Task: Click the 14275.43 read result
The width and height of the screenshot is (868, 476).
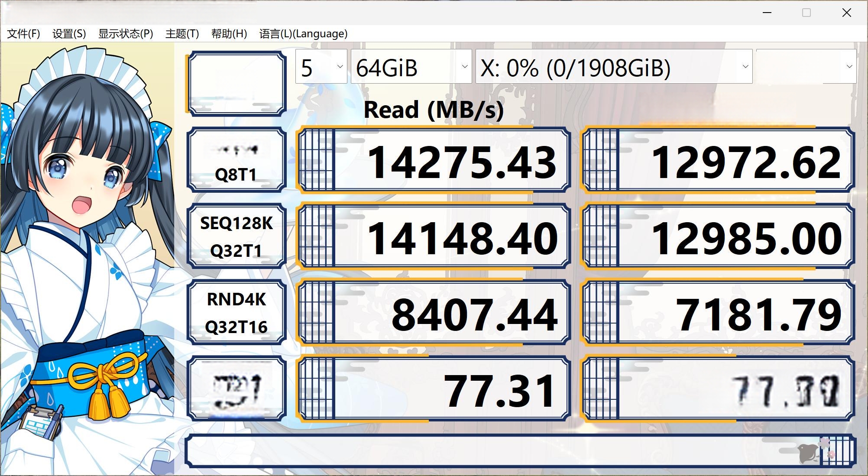Action: [x=433, y=160]
